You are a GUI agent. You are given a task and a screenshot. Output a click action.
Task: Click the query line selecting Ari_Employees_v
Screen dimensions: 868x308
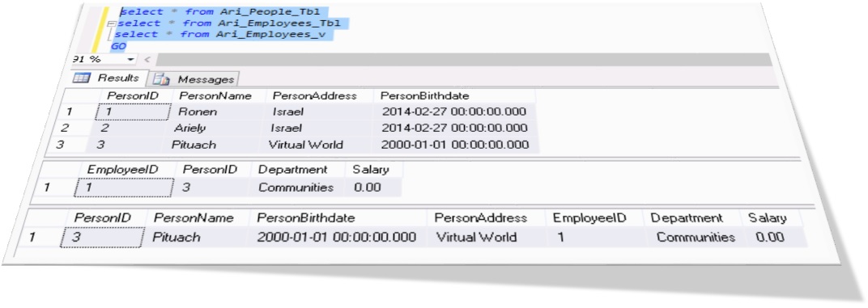point(220,35)
